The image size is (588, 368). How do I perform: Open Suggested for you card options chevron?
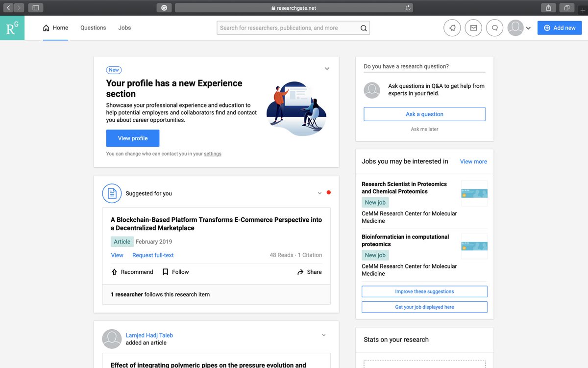(x=320, y=193)
